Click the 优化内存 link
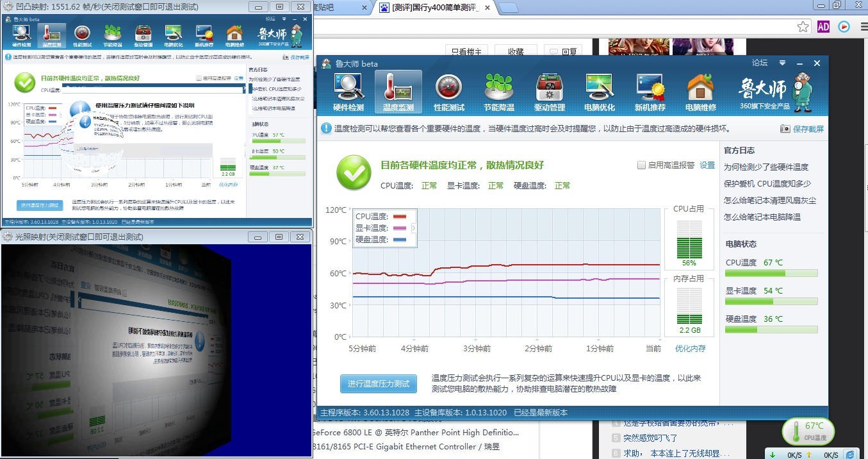The image size is (868, 459). (x=691, y=349)
